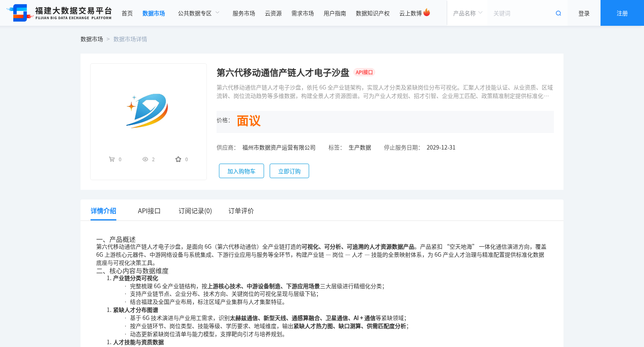The height and width of the screenshot is (347, 644).
Task: Click the product logo thumbnail image
Action: pos(147,111)
